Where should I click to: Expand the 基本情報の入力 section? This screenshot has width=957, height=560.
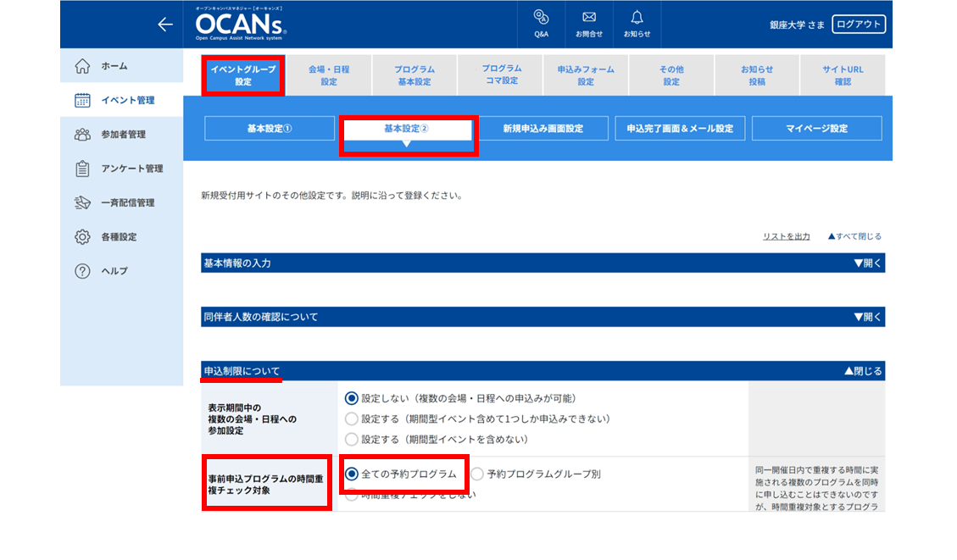pyautogui.click(x=867, y=263)
